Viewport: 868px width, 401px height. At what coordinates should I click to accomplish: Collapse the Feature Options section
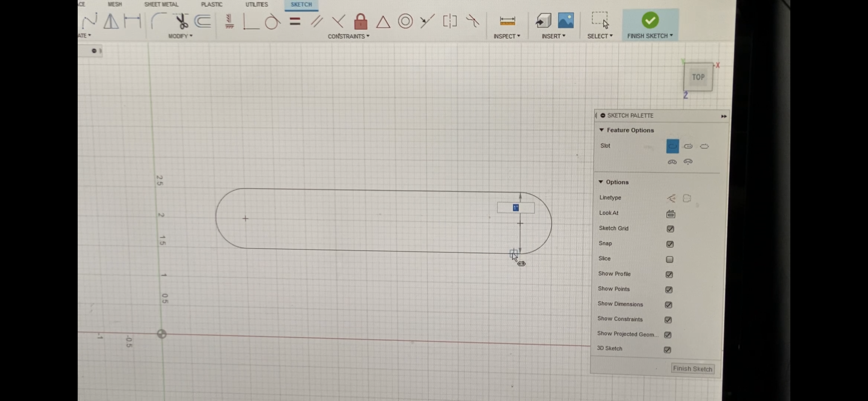pos(601,130)
